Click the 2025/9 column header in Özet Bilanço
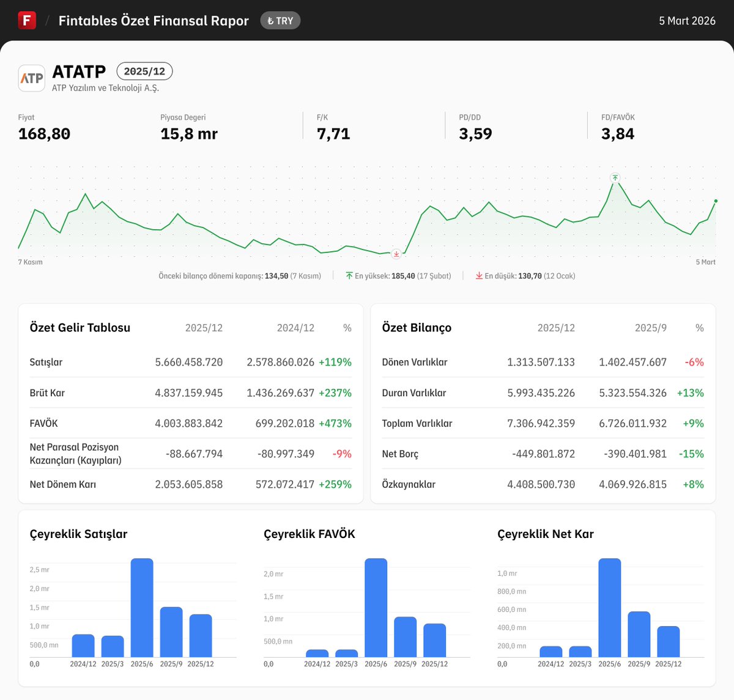The width and height of the screenshot is (734, 700). point(651,328)
